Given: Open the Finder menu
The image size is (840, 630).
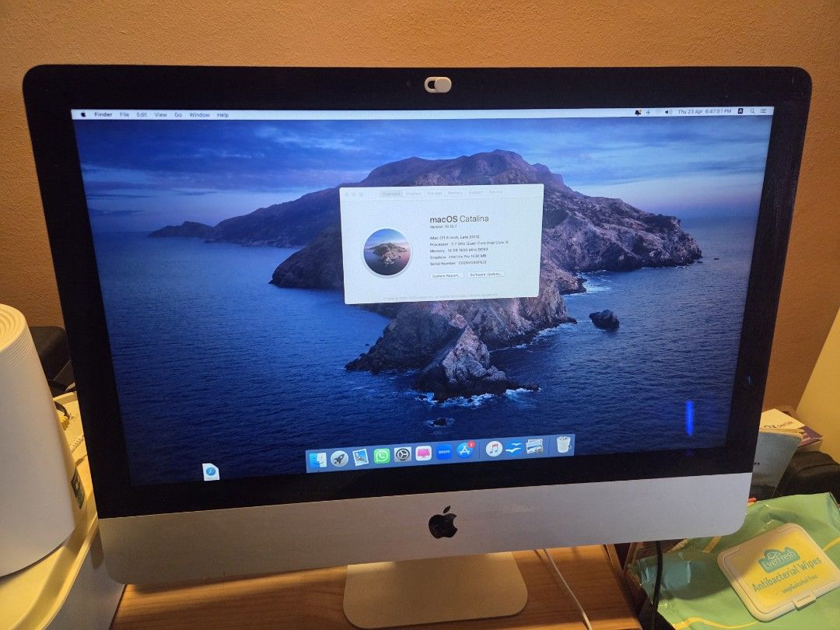Looking at the screenshot, I should click(103, 114).
